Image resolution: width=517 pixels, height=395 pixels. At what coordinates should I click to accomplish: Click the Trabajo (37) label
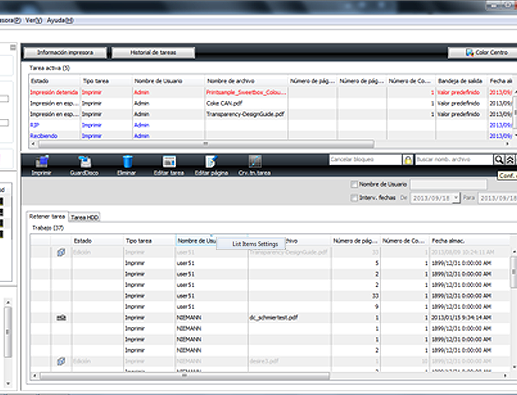(x=48, y=228)
